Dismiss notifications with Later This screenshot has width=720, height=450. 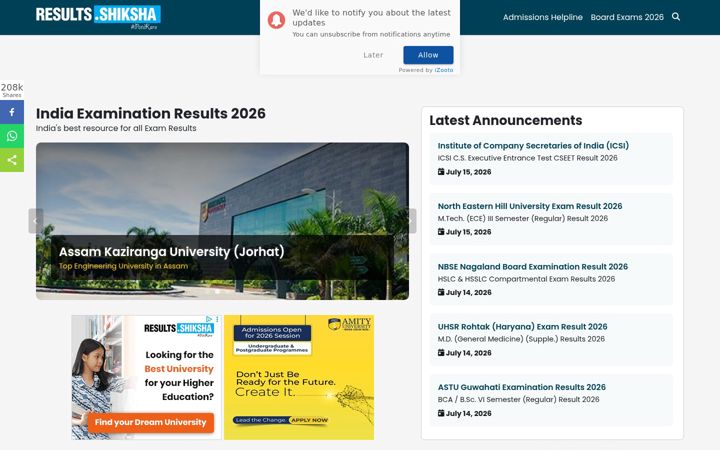(x=373, y=55)
